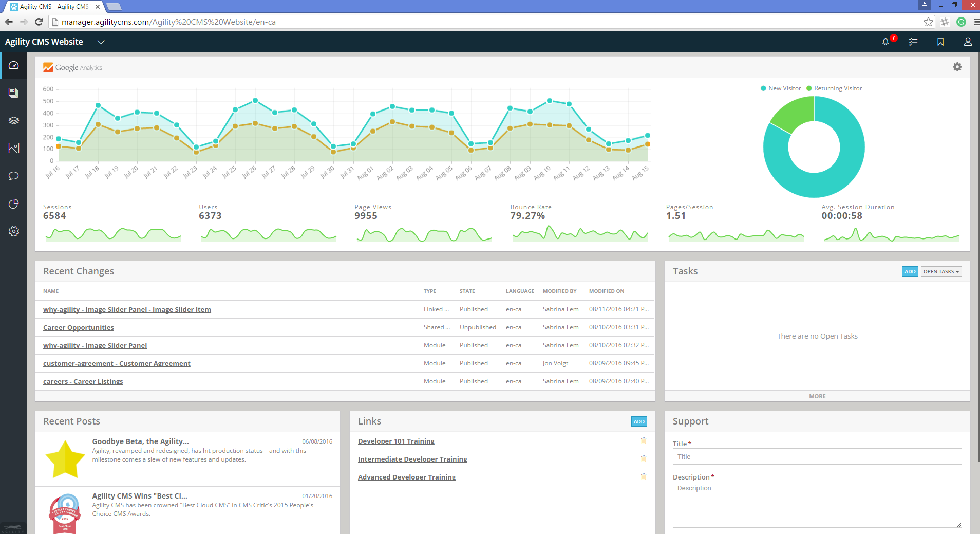Open Intermediate Developer Training link
Screen dimensions: 980x534
412,459
